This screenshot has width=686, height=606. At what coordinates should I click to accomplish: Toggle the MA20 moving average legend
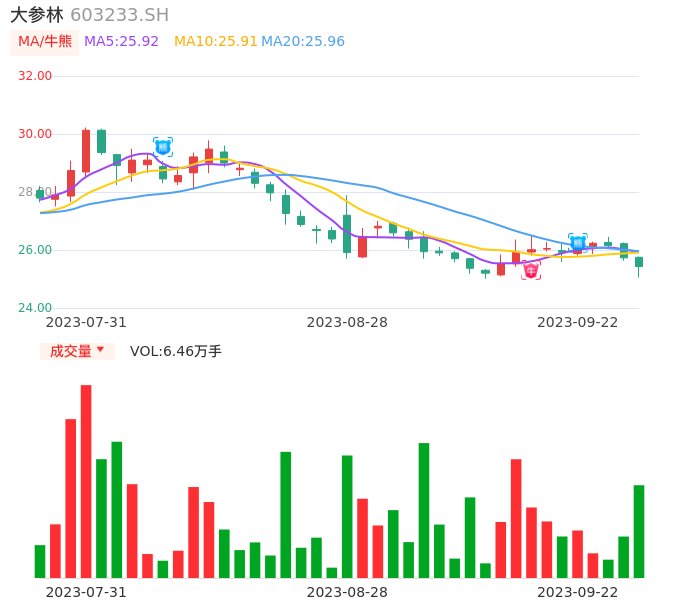(x=303, y=41)
